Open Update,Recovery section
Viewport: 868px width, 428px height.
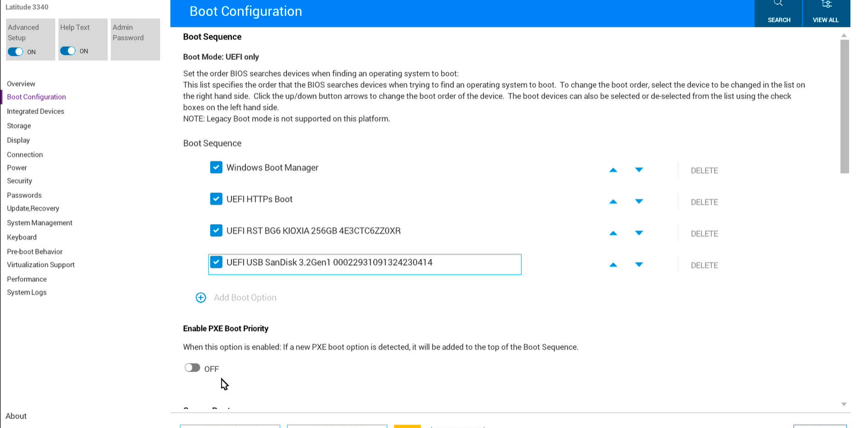[x=33, y=208]
